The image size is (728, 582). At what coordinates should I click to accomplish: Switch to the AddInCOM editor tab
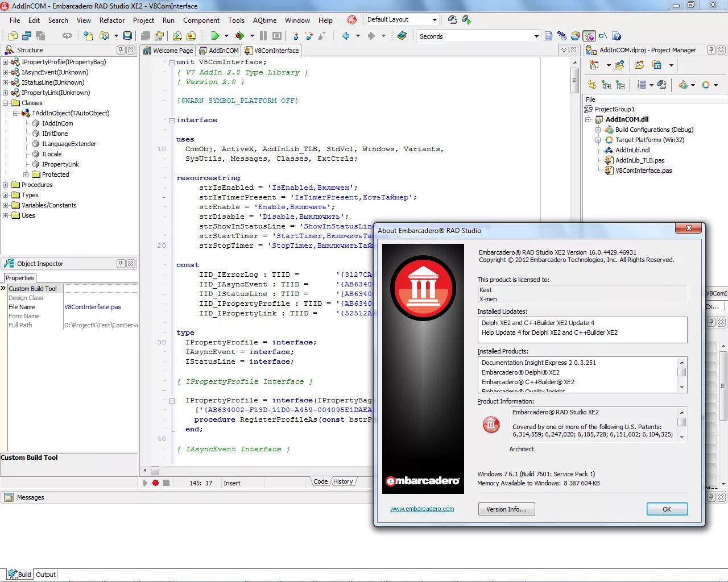pos(219,51)
